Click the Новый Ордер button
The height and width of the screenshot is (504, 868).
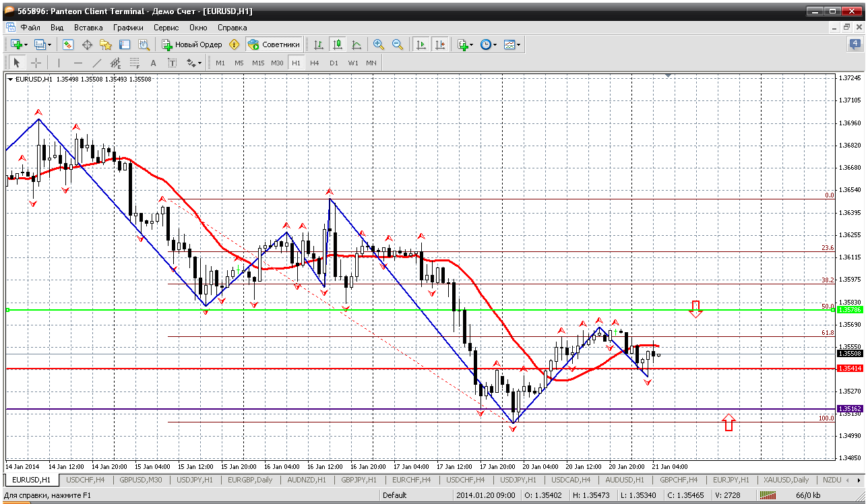(x=192, y=44)
